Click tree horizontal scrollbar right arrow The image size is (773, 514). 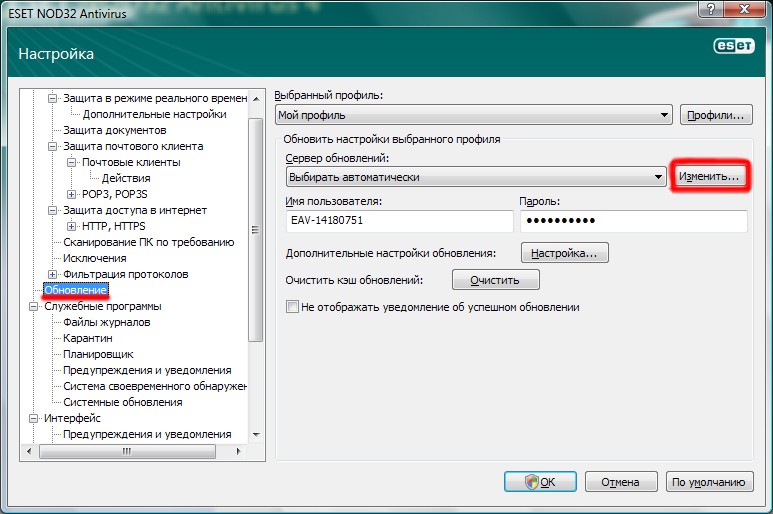[x=238, y=451]
